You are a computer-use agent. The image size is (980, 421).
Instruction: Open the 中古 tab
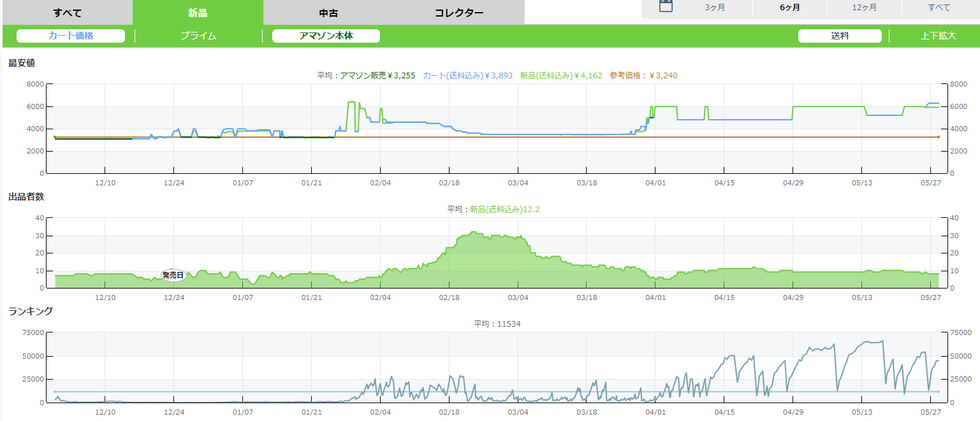click(328, 13)
